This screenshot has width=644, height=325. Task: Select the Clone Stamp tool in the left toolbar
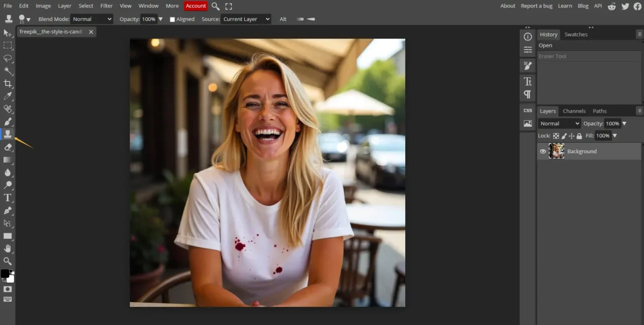(8, 134)
